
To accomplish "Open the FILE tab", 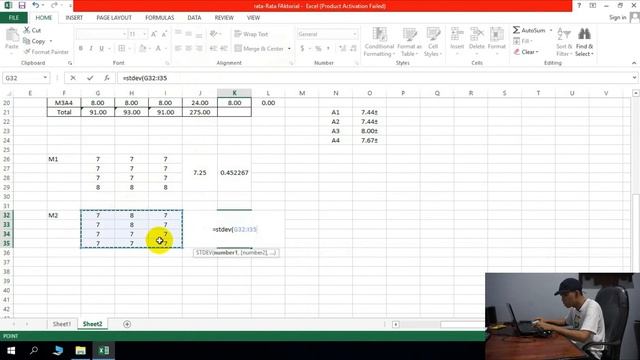I will pos(14,18).
